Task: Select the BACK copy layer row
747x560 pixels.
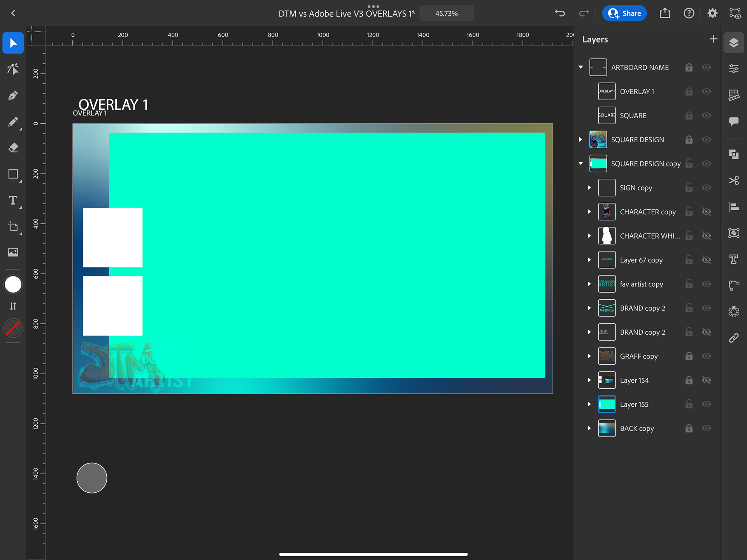Action: tap(647, 428)
